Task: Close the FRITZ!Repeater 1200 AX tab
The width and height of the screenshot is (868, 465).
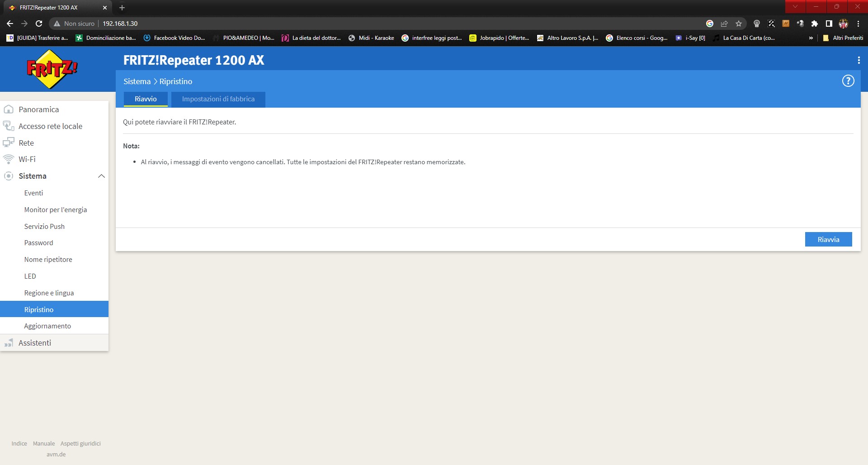Action: [105, 8]
